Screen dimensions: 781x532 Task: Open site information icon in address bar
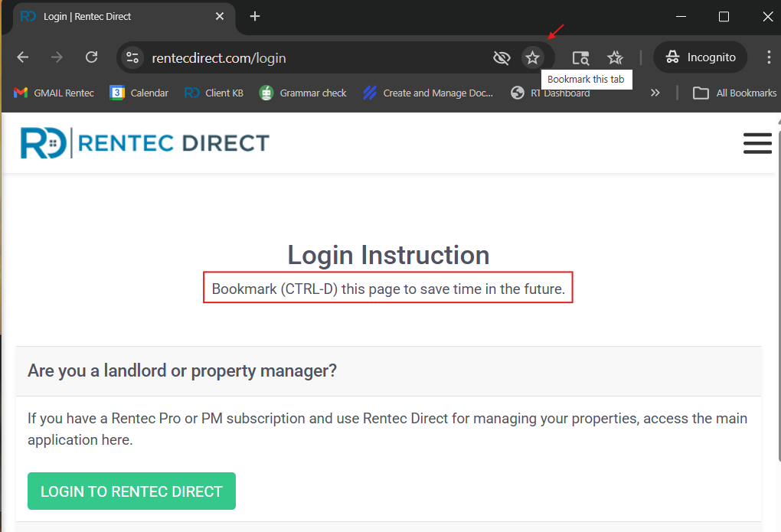(x=132, y=57)
